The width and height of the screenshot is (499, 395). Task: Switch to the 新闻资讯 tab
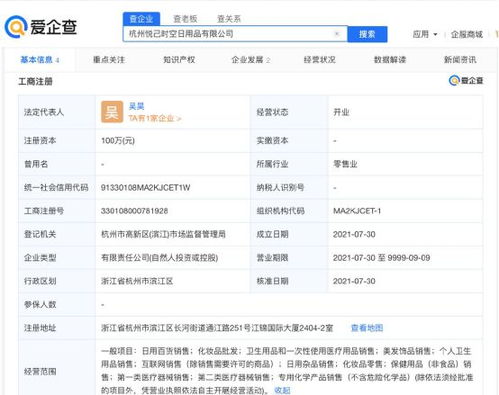point(460,60)
